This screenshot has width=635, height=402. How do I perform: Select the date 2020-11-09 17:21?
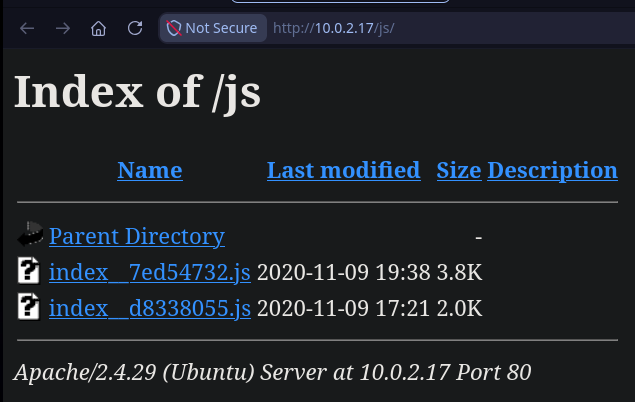[343, 308]
